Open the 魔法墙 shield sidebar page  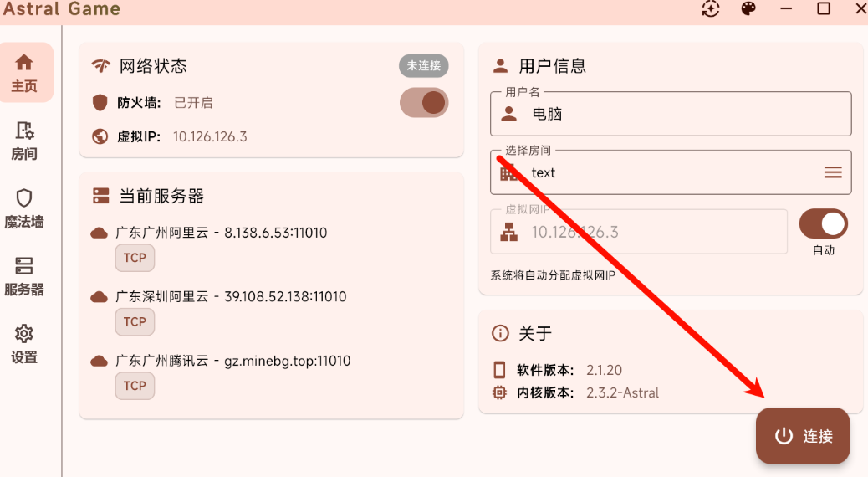click(24, 209)
